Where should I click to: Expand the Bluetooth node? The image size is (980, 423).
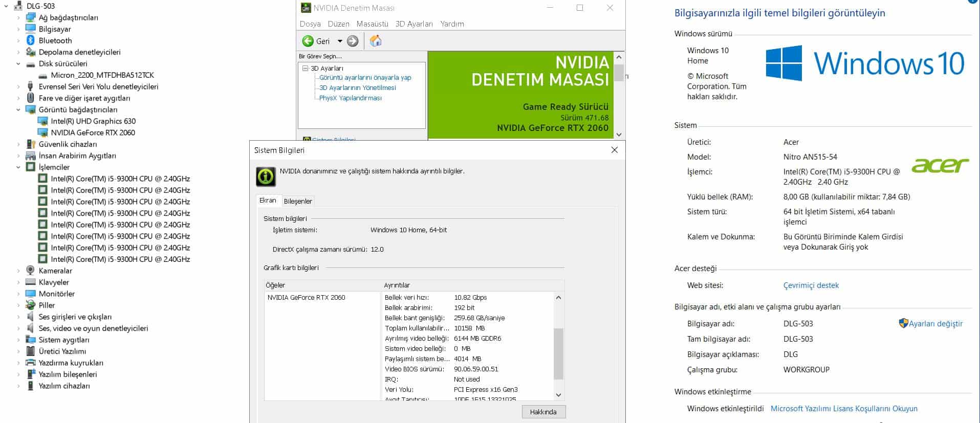coord(18,40)
